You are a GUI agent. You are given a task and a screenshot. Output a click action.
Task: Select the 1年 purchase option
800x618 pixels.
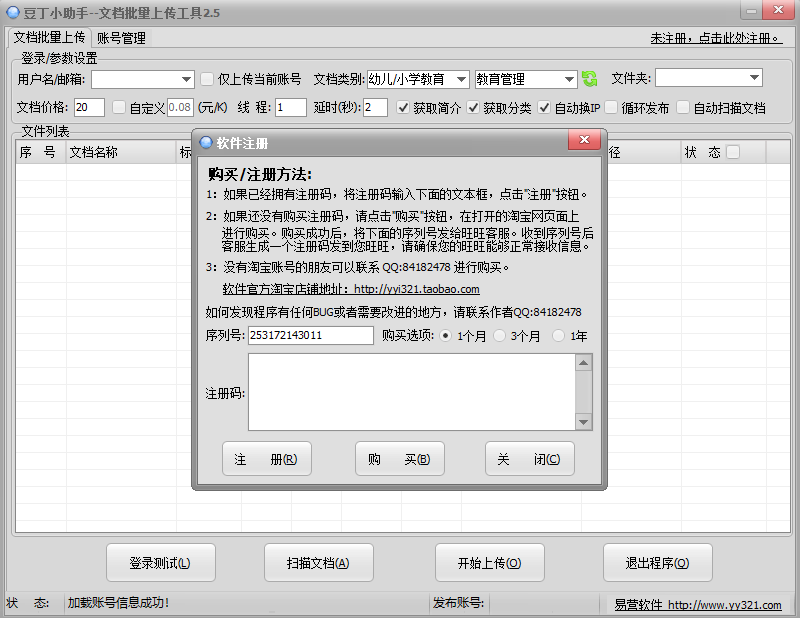(559, 335)
